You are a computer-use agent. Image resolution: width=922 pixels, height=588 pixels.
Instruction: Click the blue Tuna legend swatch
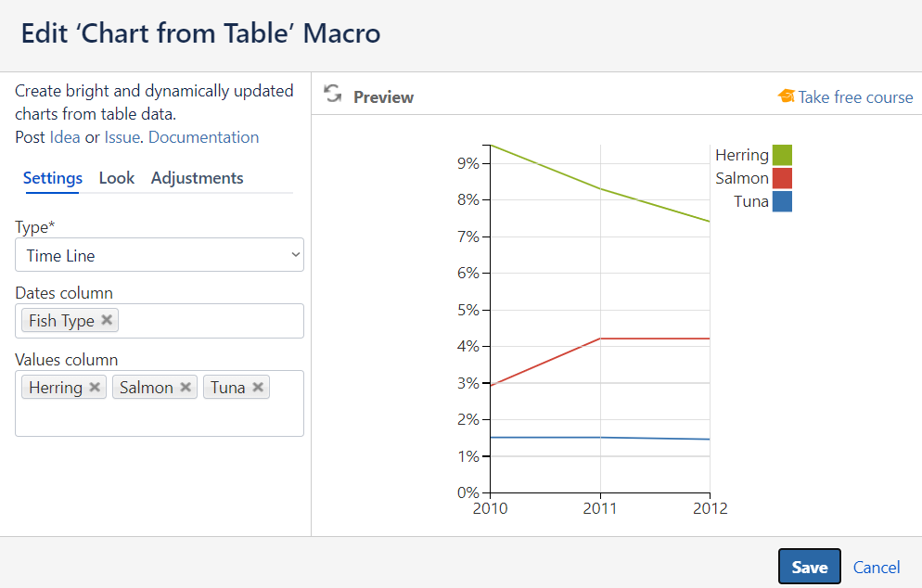pos(782,201)
